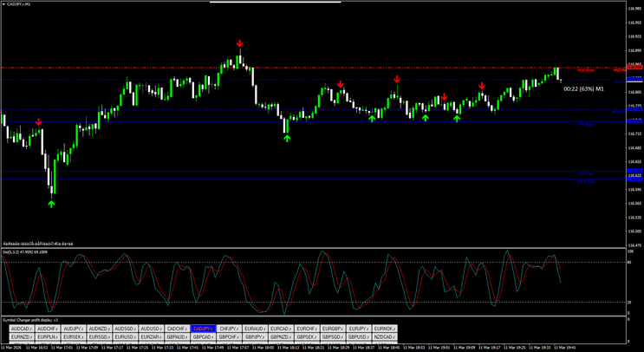Click the 'Symbol Changer profit display' label

point(30,320)
